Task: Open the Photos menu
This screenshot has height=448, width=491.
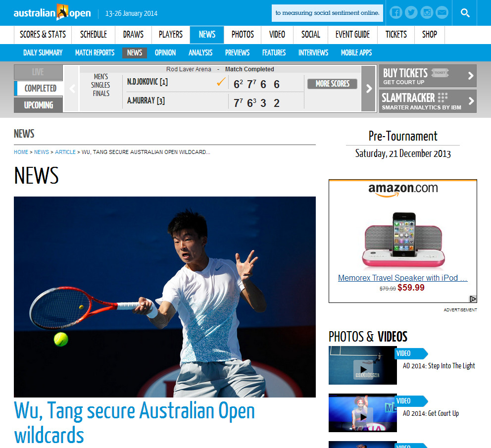Action: point(243,35)
